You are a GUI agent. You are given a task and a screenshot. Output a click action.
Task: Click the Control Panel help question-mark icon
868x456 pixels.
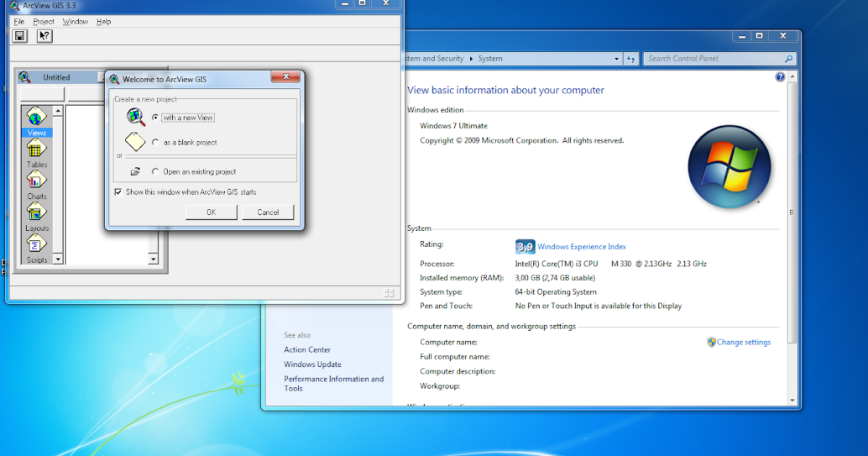[x=780, y=77]
